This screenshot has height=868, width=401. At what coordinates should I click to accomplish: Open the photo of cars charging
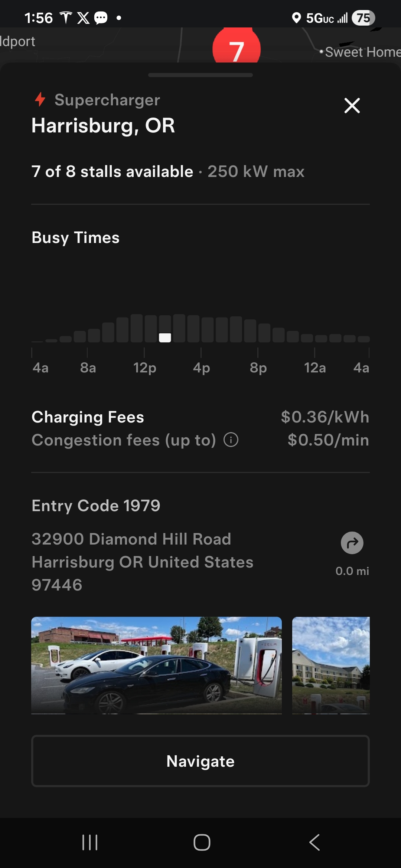coord(156,665)
